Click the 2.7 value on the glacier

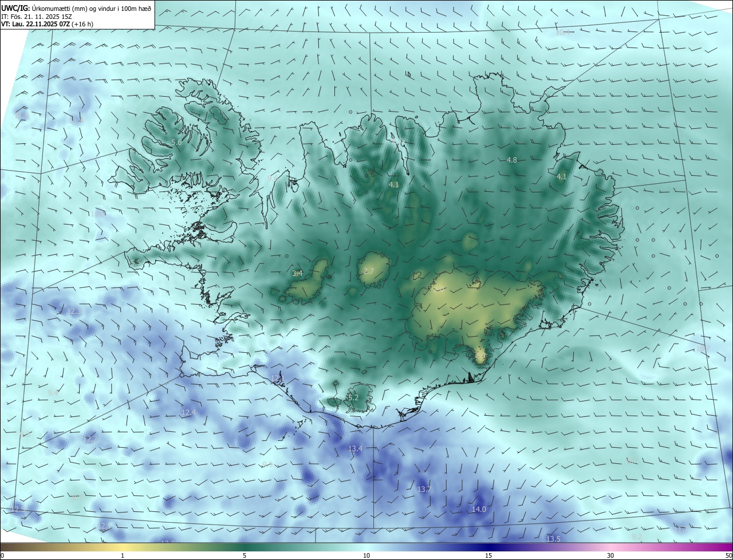[x=369, y=271]
